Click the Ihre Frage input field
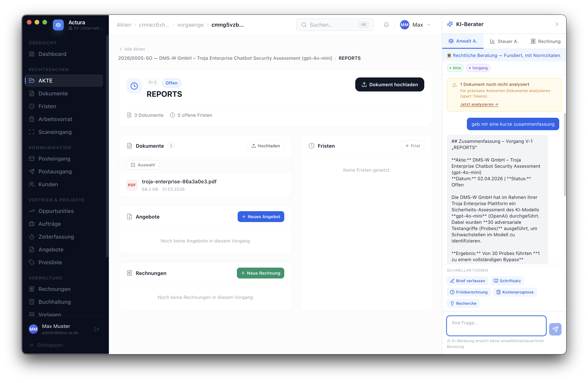 tap(496, 326)
